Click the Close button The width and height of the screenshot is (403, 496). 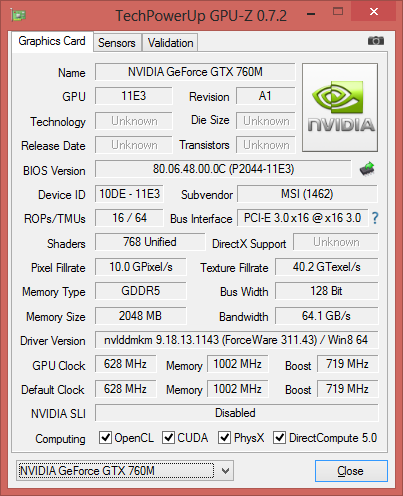[351, 471]
